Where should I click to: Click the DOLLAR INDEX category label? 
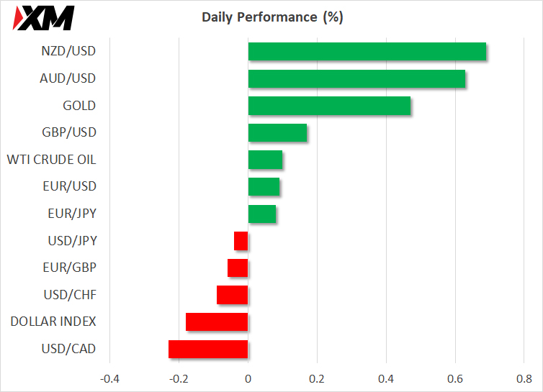point(53,322)
